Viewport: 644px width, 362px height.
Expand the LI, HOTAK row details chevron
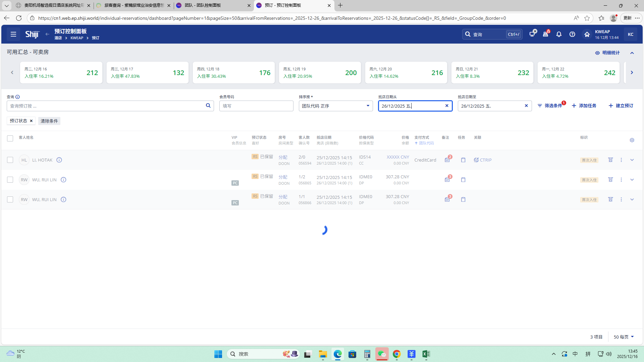click(x=632, y=160)
